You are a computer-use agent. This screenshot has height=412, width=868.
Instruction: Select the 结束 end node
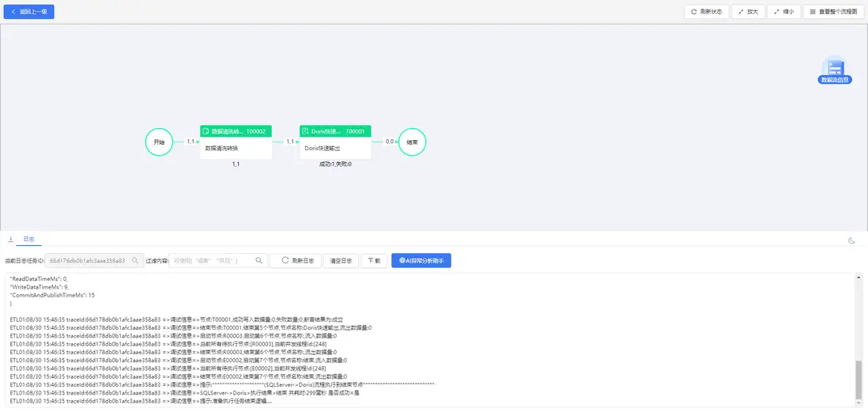tap(412, 142)
